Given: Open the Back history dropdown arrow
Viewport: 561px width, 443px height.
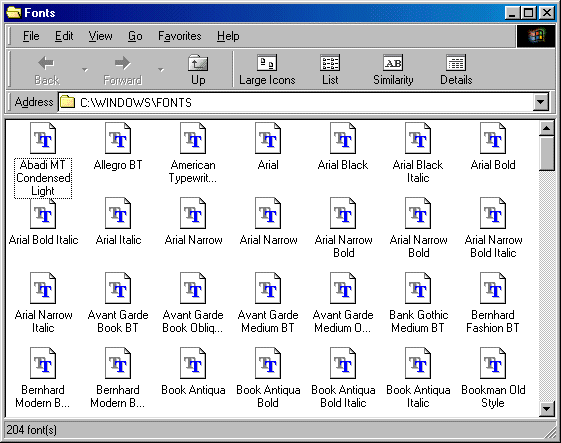Looking at the screenshot, I should pyautogui.click(x=85, y=69).
